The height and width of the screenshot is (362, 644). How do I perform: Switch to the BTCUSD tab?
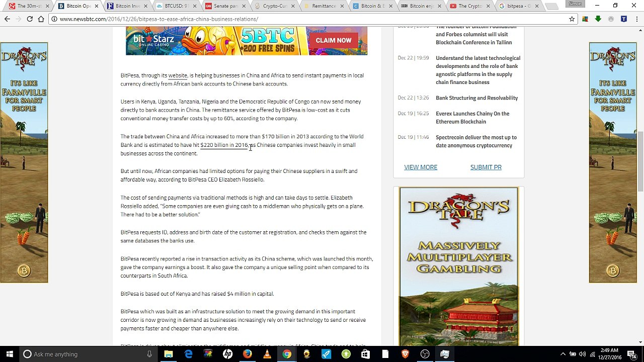[175, 6]
